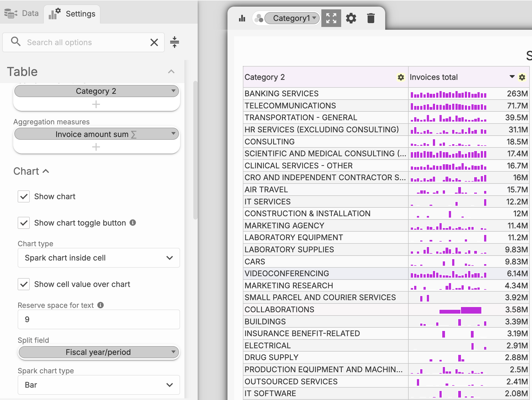Image resolution: width=532 pixels, height=400 pixels.
Task: Click the Reserve space for text field
Action: 99,319
